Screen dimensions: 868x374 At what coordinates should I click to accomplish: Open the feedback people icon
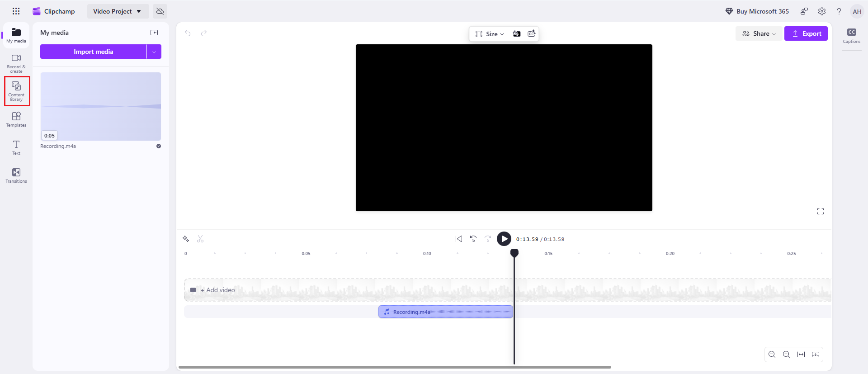click(804, 11)
